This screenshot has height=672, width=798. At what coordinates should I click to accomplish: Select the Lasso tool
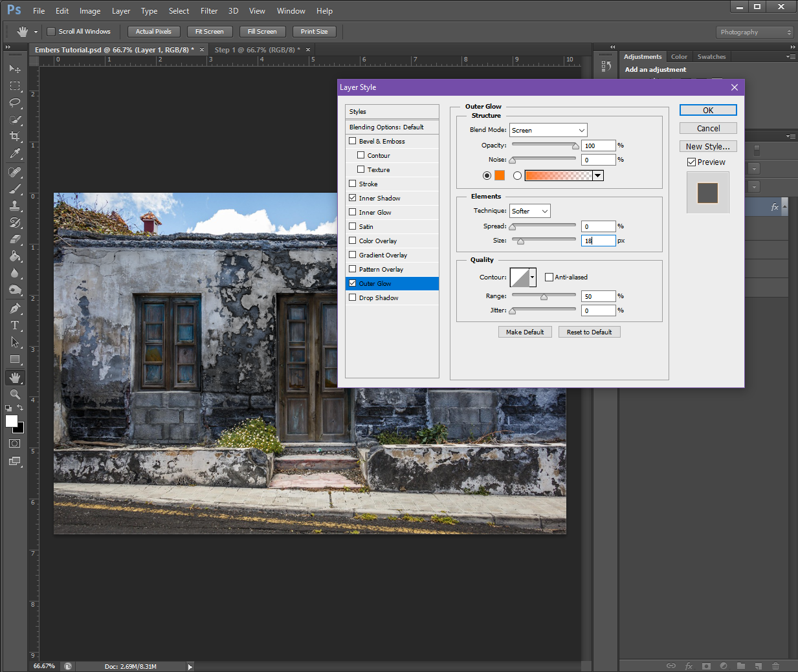(x=15, y=103)
